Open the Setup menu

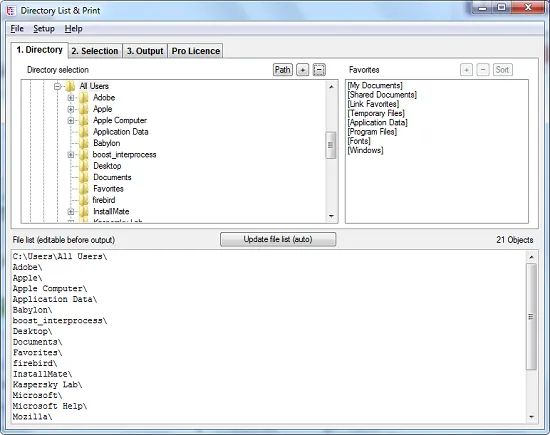44,29
